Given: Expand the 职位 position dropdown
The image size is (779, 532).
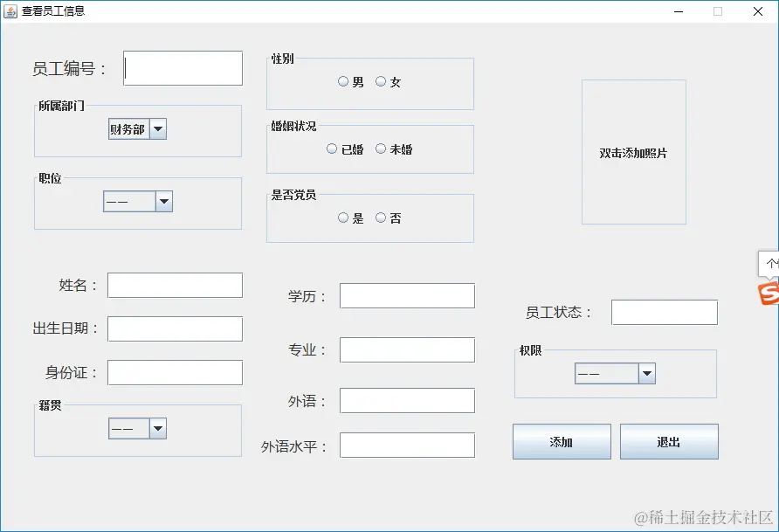Looking at the screenshot, I should pos(164,201).
